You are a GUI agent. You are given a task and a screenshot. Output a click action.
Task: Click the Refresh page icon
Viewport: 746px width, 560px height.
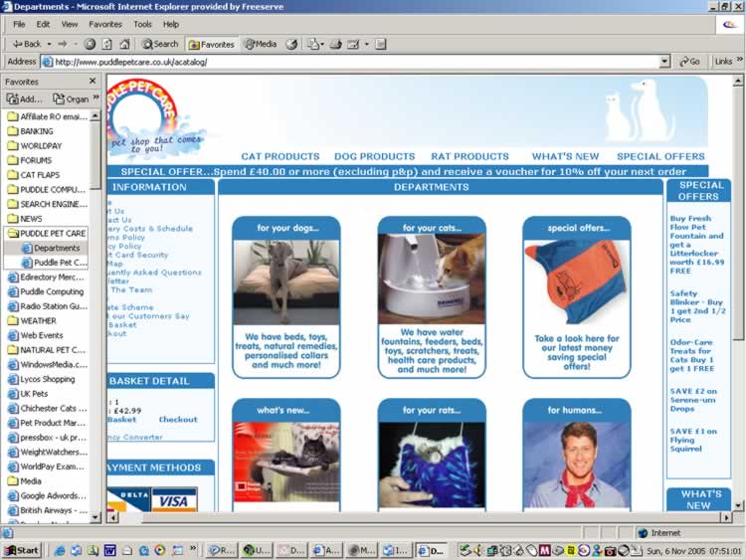click(x=107, y=44)
